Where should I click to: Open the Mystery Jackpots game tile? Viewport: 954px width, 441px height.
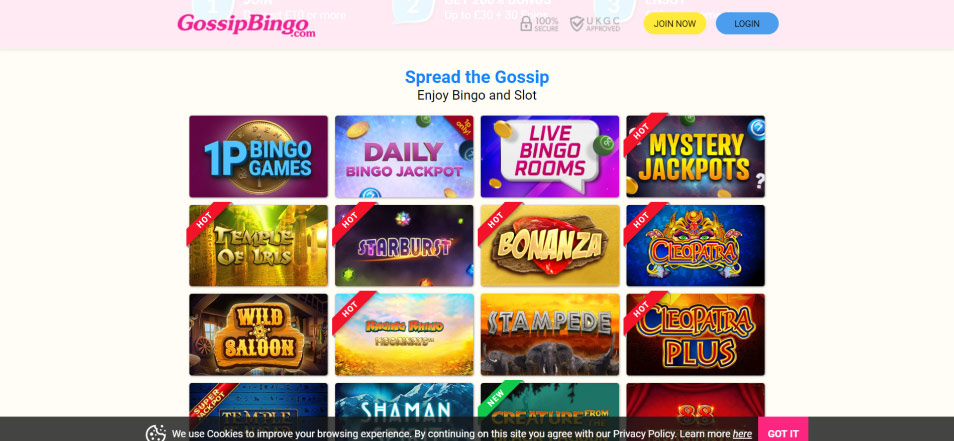pos(695,156)
